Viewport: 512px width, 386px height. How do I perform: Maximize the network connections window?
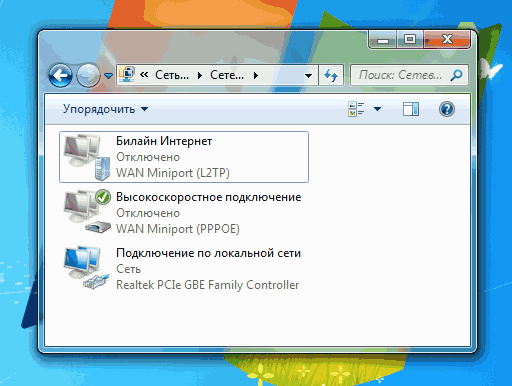(x=410, y=40)
